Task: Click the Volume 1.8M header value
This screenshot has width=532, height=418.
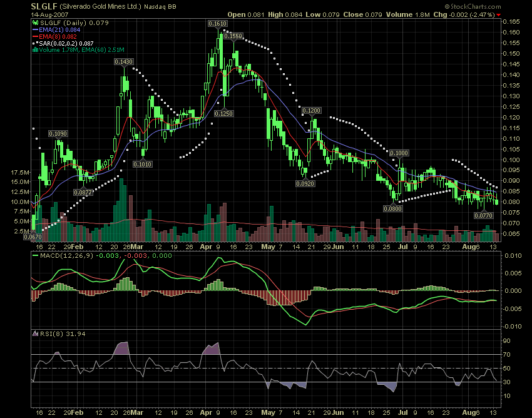Action: 407,14
